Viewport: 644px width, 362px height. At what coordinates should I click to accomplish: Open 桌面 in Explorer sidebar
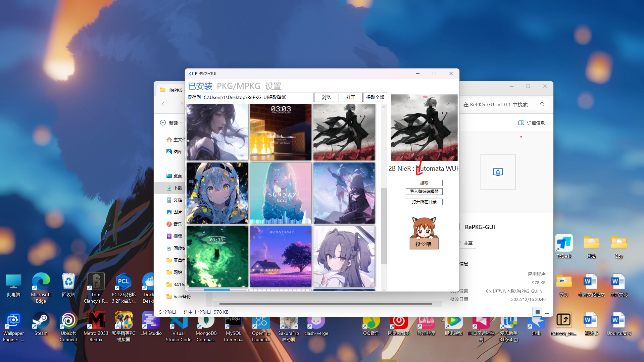pyautogui.click(x=175, y=176)
